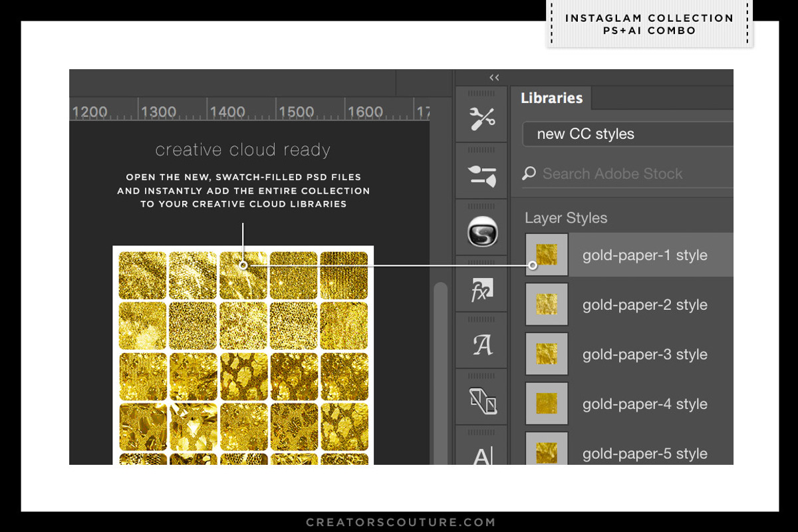Viewport: 798px width, 532px height.
Task: Open the Character panel A| icon
Action: [481, 455]
